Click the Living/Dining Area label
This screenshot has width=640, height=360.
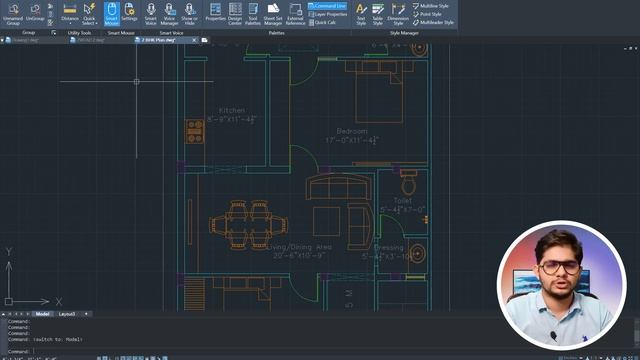(300, 247)
